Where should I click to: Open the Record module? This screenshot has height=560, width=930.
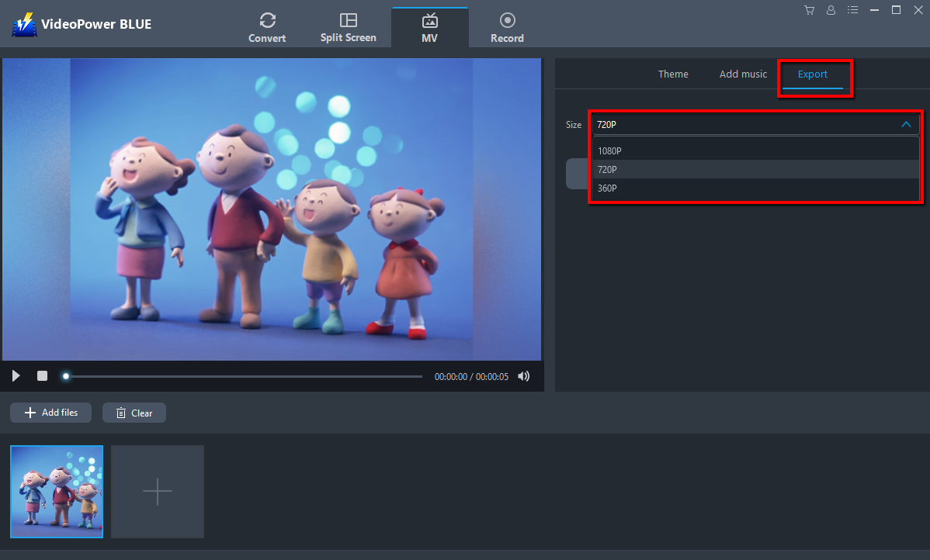[507, 26]
